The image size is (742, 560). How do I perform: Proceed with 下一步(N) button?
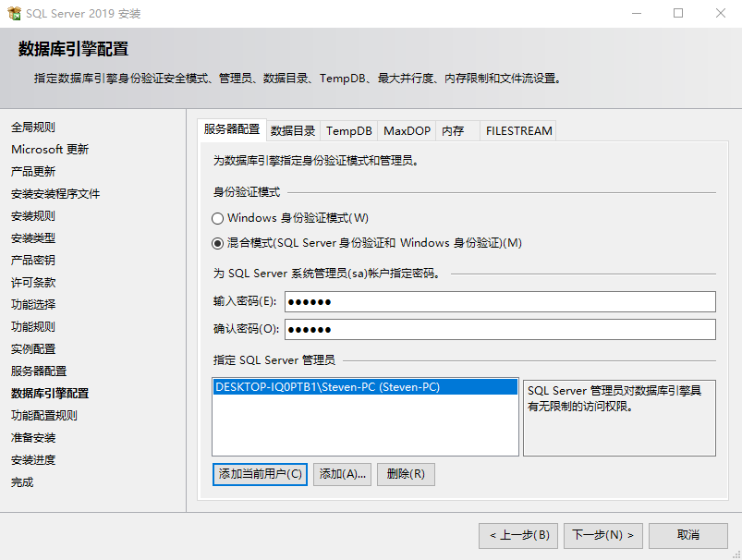tap(602, 535)
